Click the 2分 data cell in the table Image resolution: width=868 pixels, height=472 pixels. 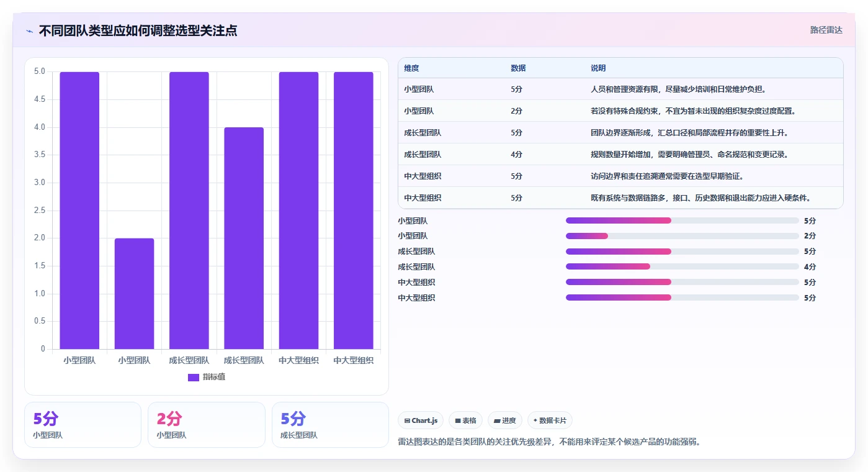coord(517,111)
